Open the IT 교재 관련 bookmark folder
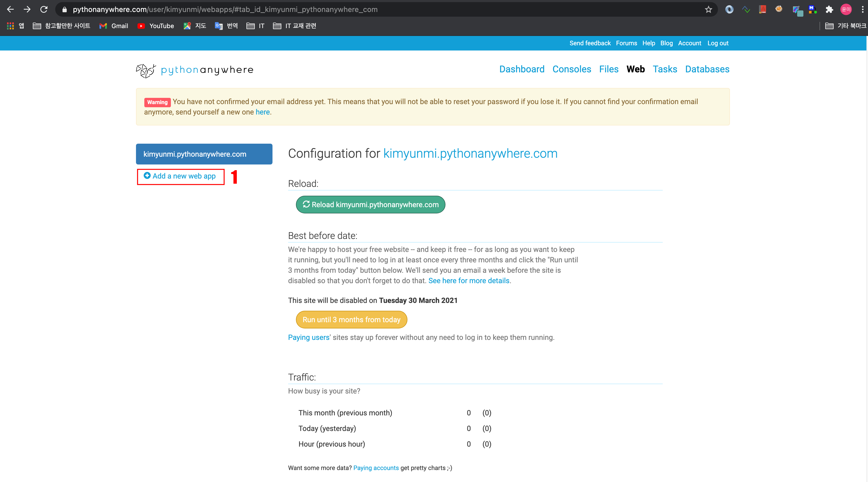 pyautogui.click(x=294, y=26)
